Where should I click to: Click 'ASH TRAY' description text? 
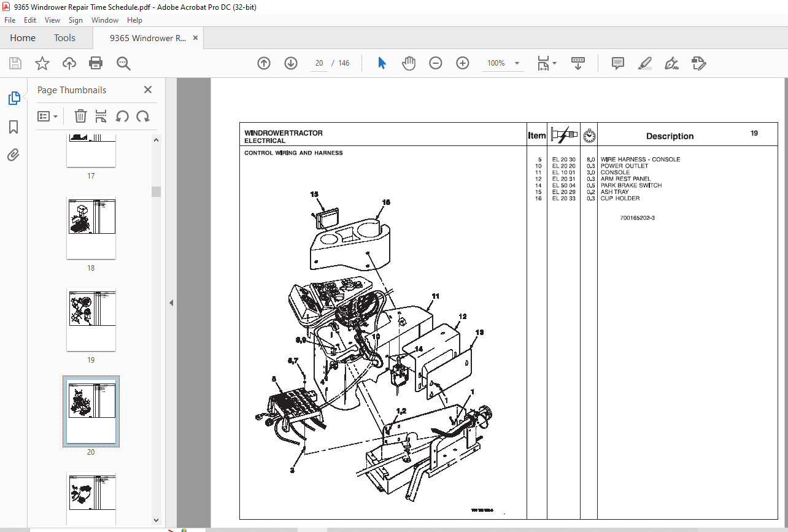614,192
